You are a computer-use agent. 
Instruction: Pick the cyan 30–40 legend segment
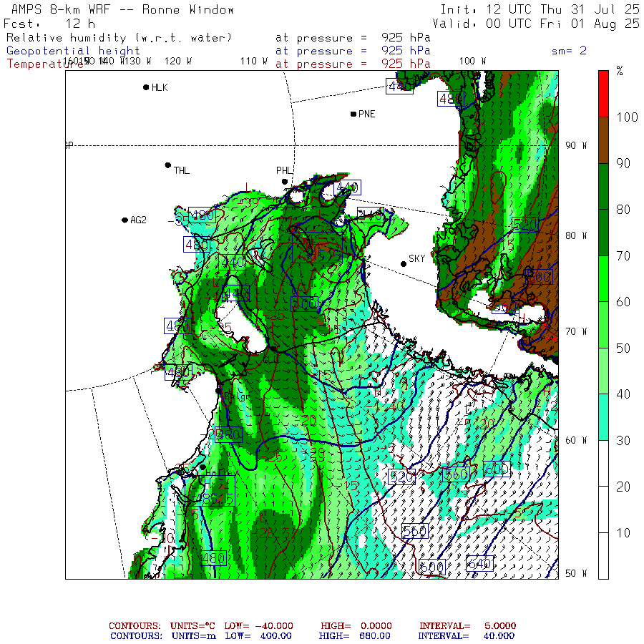(603, 417)
